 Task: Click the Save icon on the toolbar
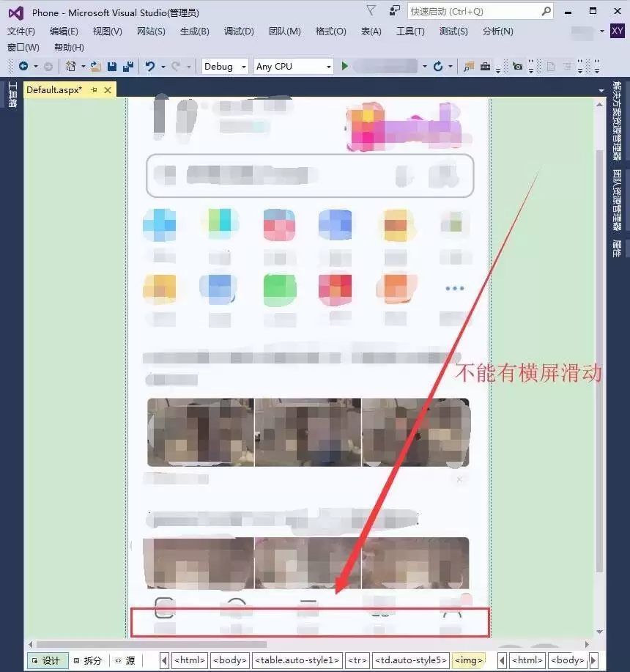tap(111, 66)
